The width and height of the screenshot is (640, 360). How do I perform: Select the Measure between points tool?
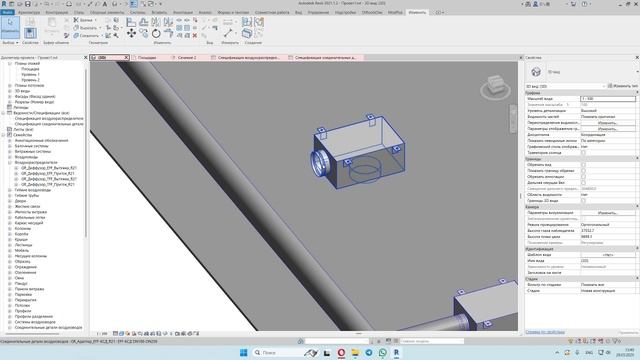[228, 33]
